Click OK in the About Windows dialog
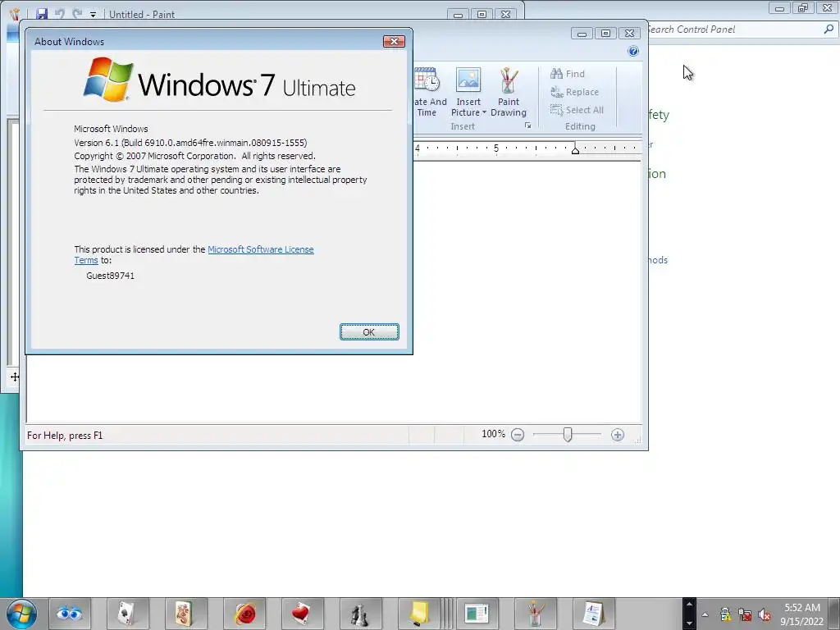The width and height of the screenshot is (840, 630). tap(369, 332)
